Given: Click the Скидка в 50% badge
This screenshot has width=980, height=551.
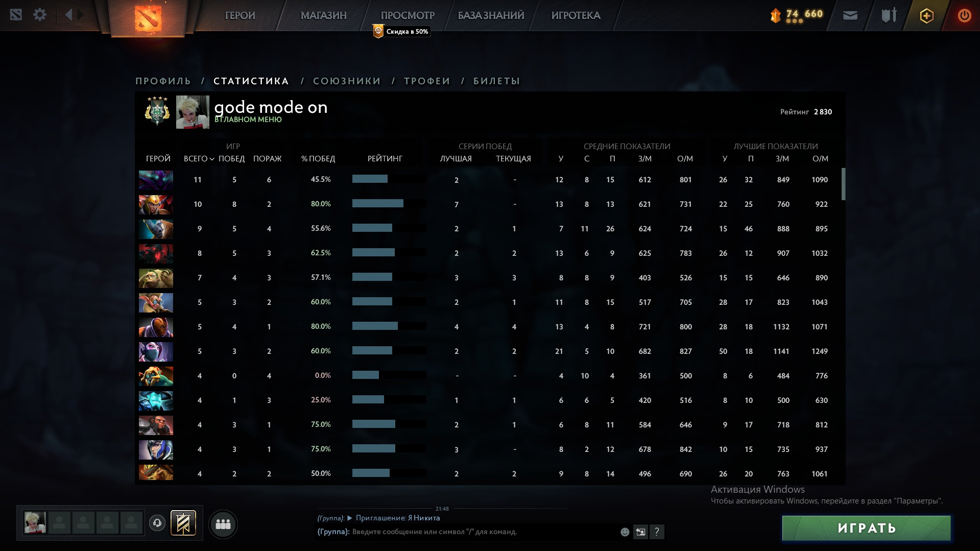Looking at the screenshot, I should (401, 32).
